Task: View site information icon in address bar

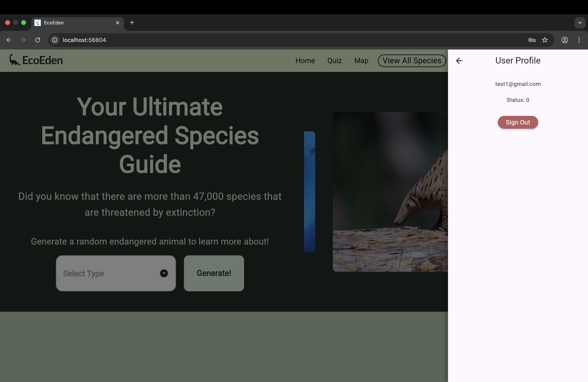Action: click(x=55, y=40)
